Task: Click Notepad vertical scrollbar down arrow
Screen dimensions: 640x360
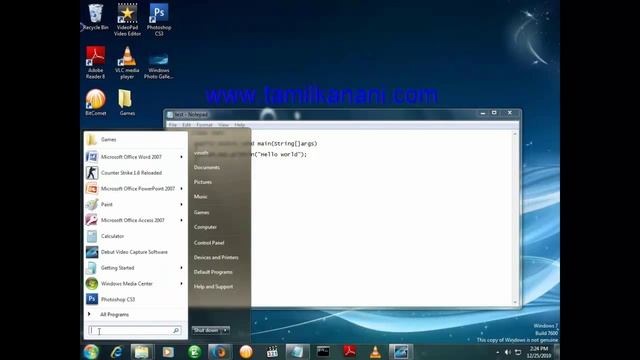Action: pyautogui.click(x=515, y=302)
